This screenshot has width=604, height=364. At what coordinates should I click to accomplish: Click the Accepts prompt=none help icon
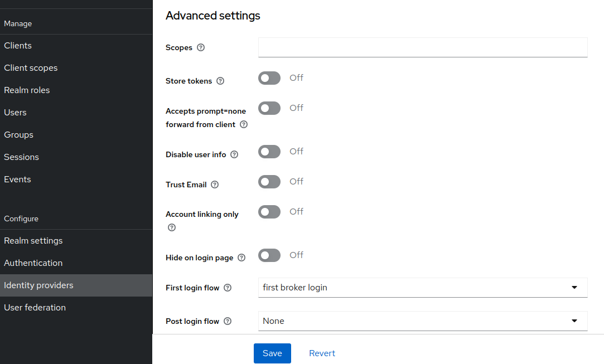[244, 124]
